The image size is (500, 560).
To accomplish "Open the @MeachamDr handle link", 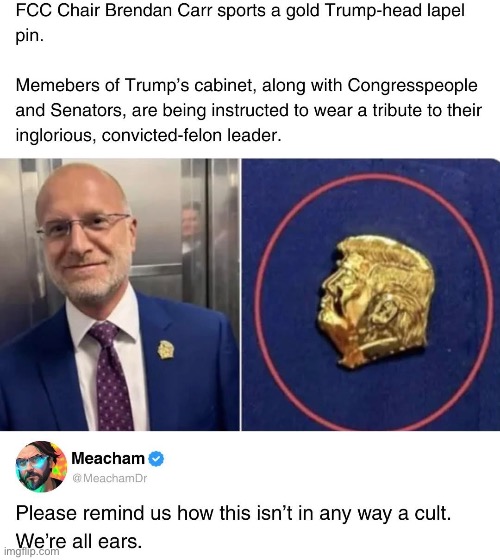I will pos(110,478).
